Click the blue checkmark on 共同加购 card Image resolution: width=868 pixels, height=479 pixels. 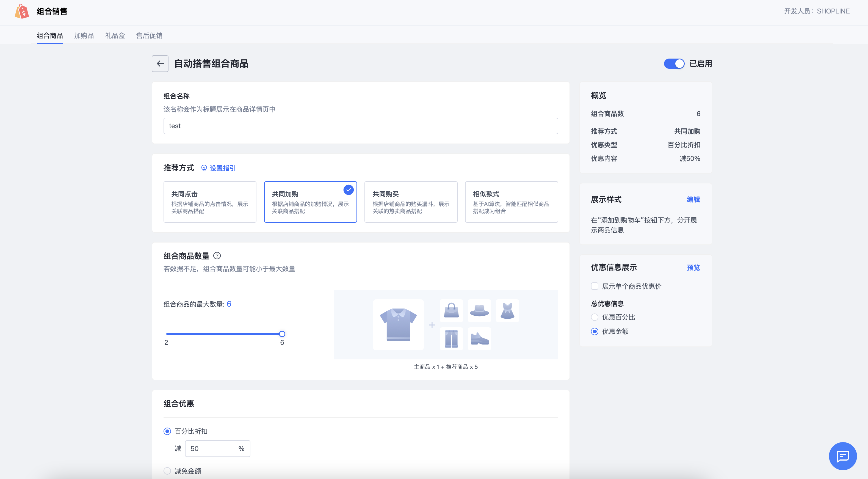(349, 190)
